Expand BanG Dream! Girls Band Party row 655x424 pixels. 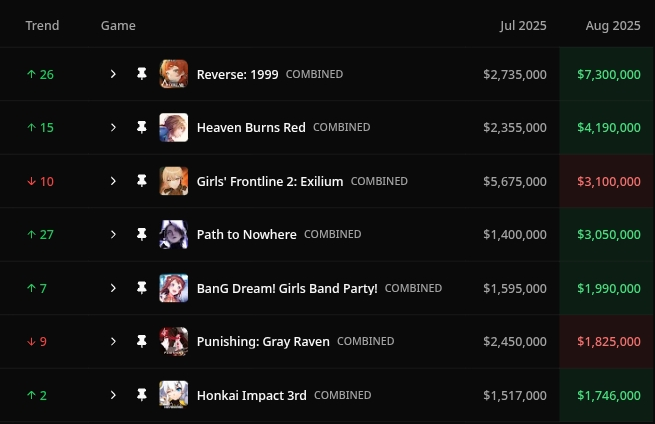[113, 288]
